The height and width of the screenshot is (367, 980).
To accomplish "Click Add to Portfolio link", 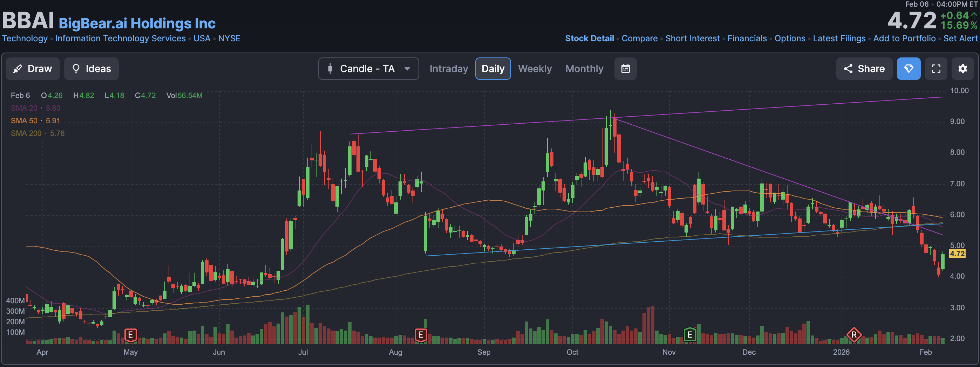I will pos(904,39).
